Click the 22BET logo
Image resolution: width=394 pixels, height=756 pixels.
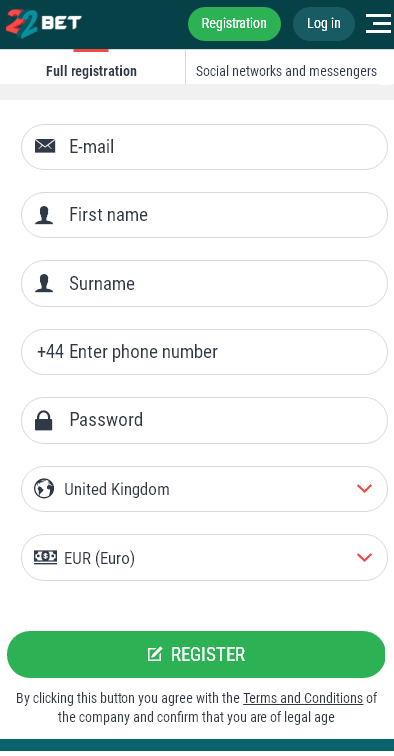43,23
